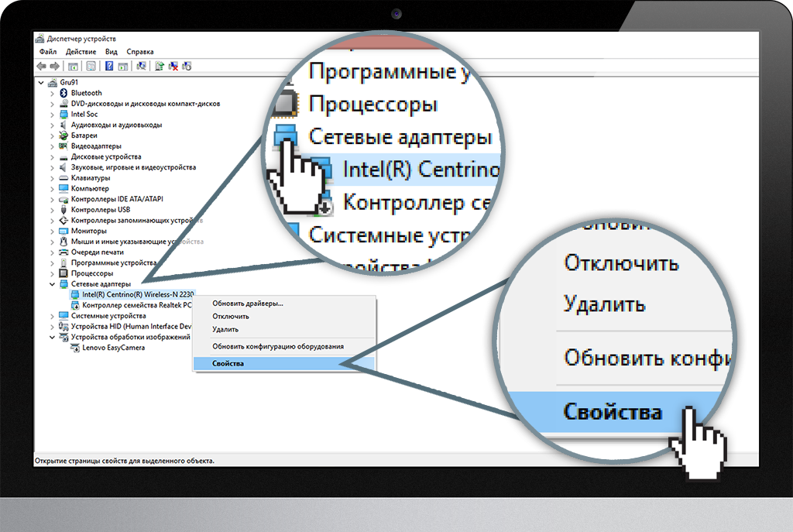The width and height of the screenshot is (793, 532).
Task: Click the Forward arrow in the toolbar
Action: coord(53,67)
